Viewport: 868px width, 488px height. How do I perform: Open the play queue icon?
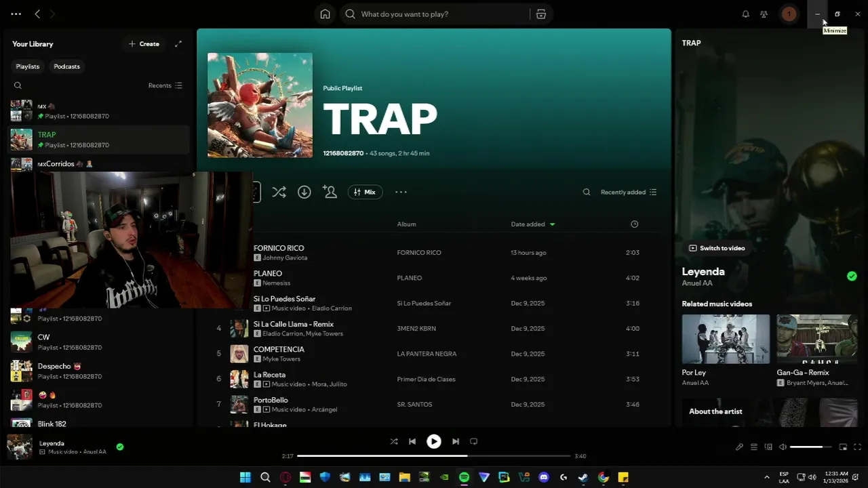[754, 447]
